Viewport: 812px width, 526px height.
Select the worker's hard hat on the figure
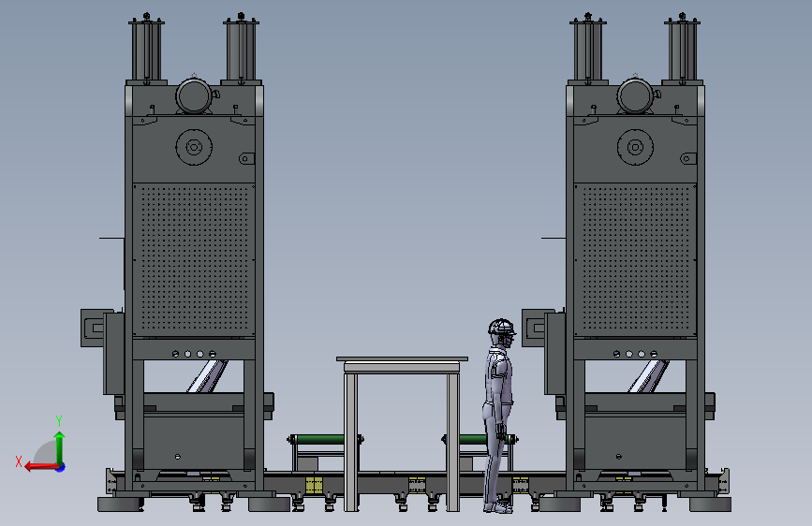(x=501, y=328)
